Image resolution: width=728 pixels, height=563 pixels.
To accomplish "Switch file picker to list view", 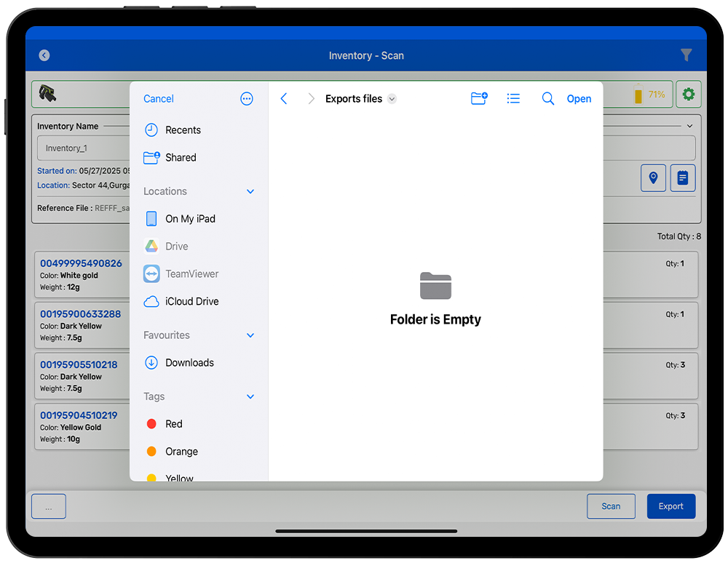I will (513, 99).
